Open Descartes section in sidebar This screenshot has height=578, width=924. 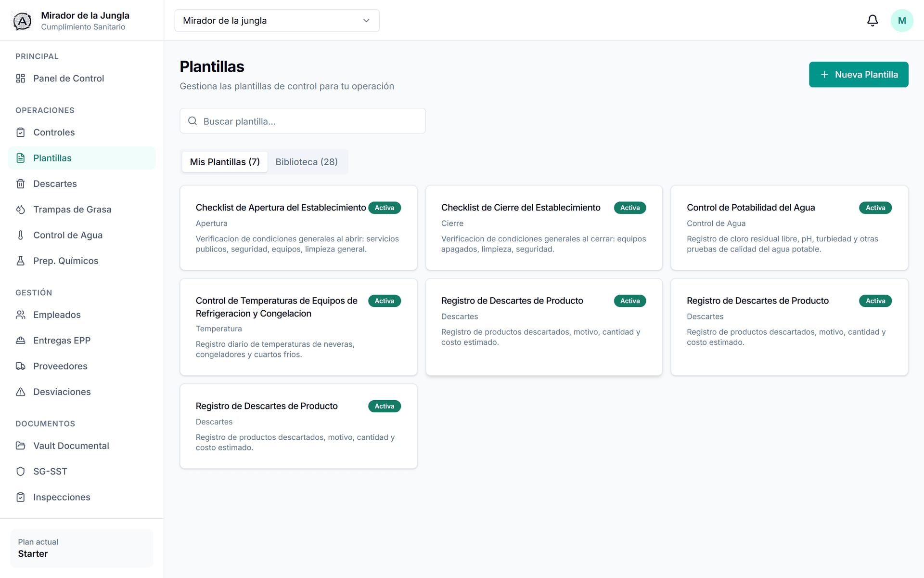[82, 184]
